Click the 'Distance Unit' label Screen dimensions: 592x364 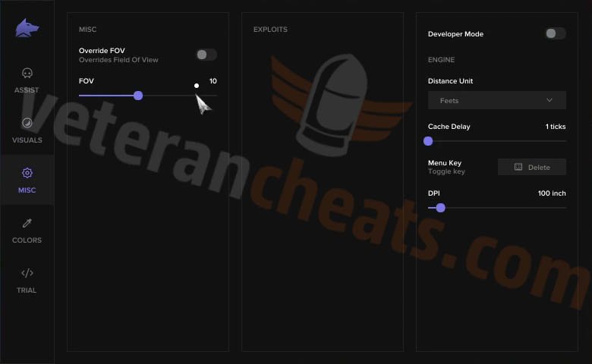coord(450,81)
